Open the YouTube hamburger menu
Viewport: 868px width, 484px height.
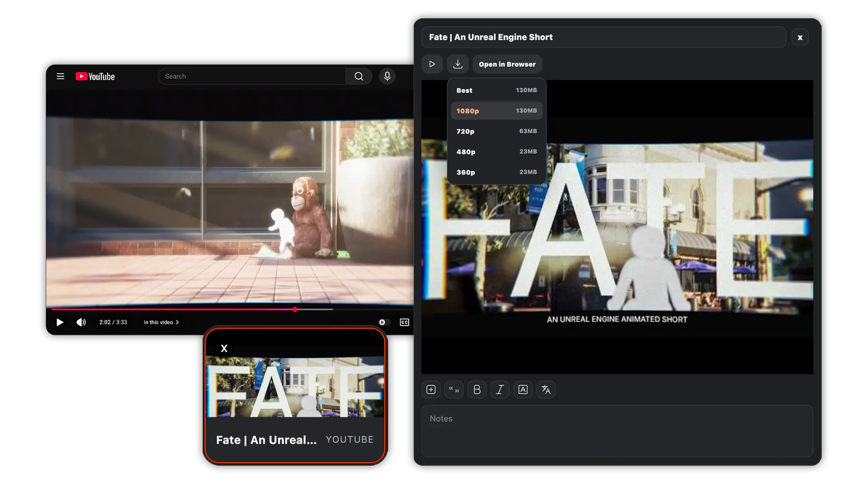click(x=61, y=76)
